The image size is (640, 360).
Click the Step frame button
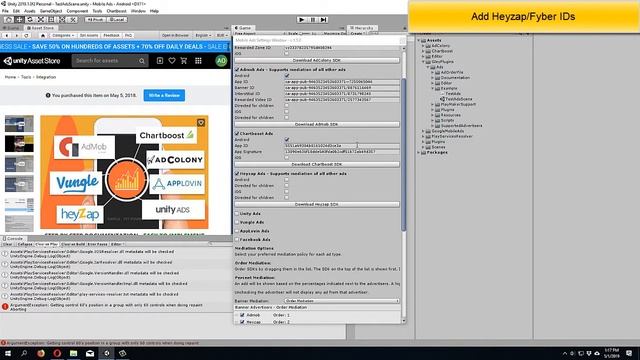(x=323, y=20)
